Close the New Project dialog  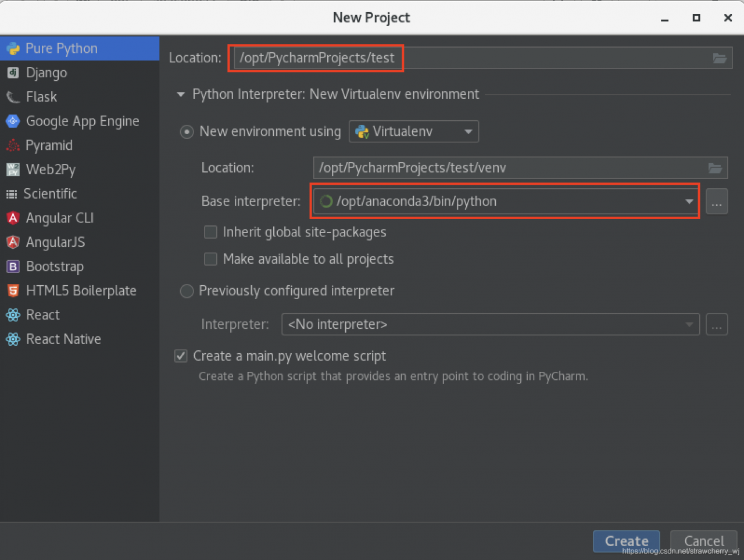tap(728, 18)
